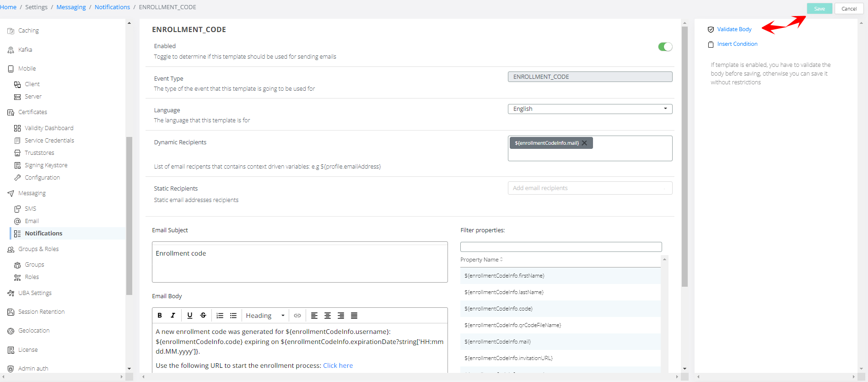Click the Insert Condition link
This screenshot has height=382, width=868.
(x=737, y=44)
